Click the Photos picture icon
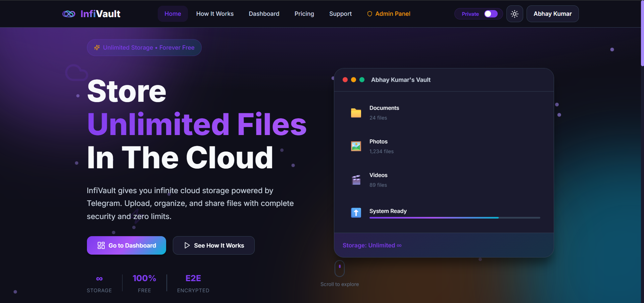The image size is (644, 303). [x=356, y=146]
